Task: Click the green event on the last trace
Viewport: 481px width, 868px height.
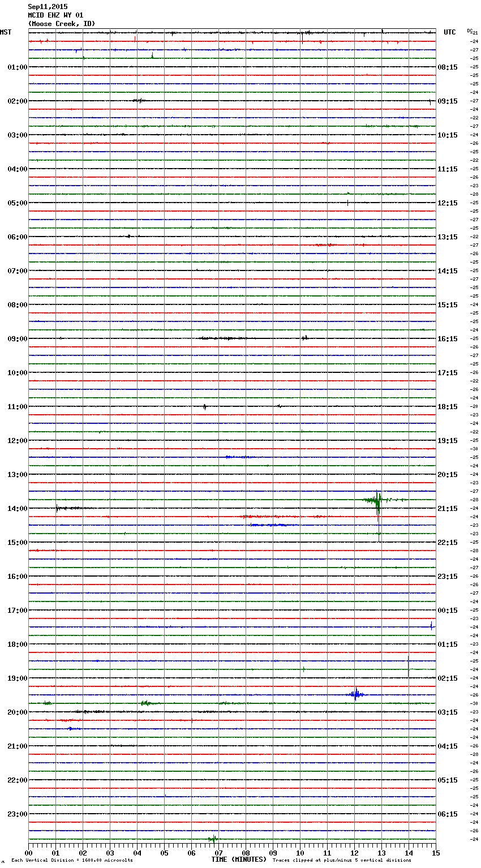Action: (x=213, y=839)
